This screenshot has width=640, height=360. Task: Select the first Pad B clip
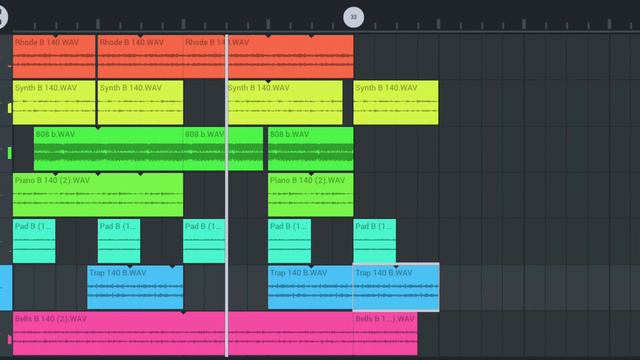pos(34,241)
